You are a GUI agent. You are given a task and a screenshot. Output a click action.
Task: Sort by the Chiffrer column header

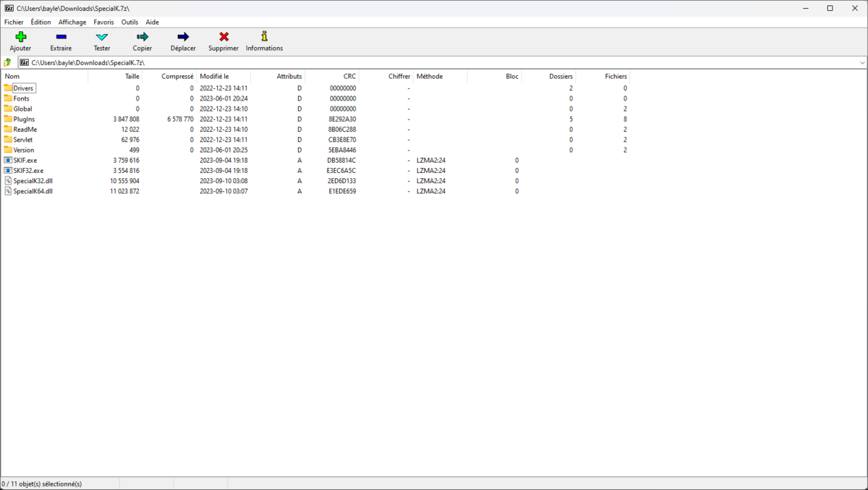(386, 76)
